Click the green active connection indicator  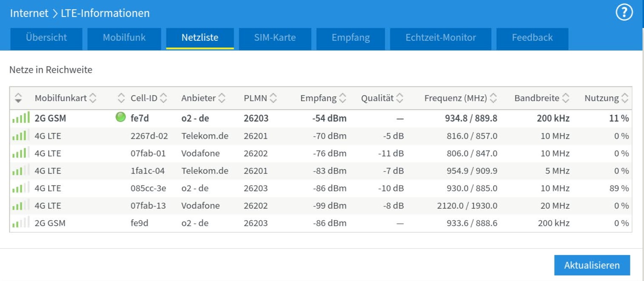pos(121,117)
